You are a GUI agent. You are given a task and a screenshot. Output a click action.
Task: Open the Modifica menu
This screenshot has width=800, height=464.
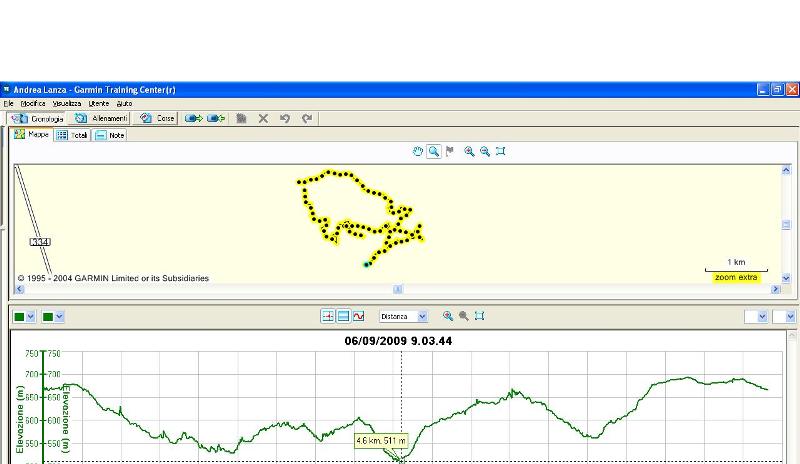coord(33,103)
